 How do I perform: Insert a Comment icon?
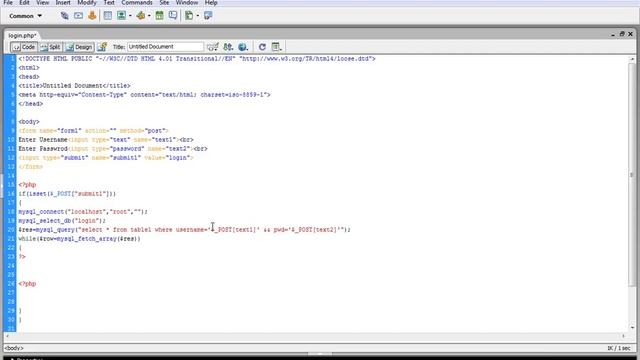(173, 16)
